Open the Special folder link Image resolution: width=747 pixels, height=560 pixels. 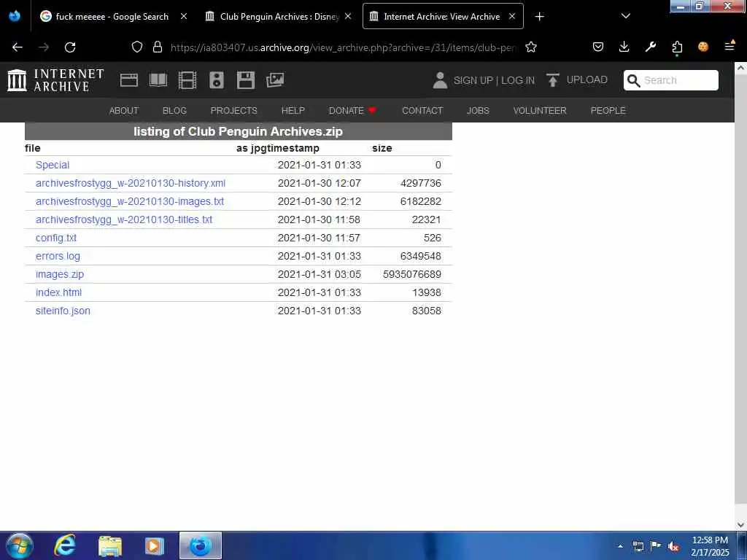(x=53, y=166)
